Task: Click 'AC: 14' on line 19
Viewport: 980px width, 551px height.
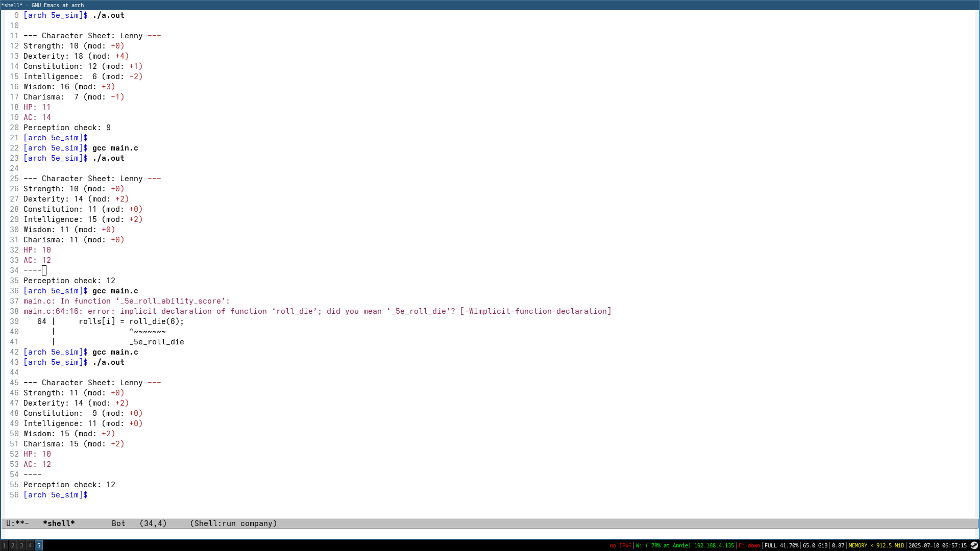Action: tap(37, 117)
